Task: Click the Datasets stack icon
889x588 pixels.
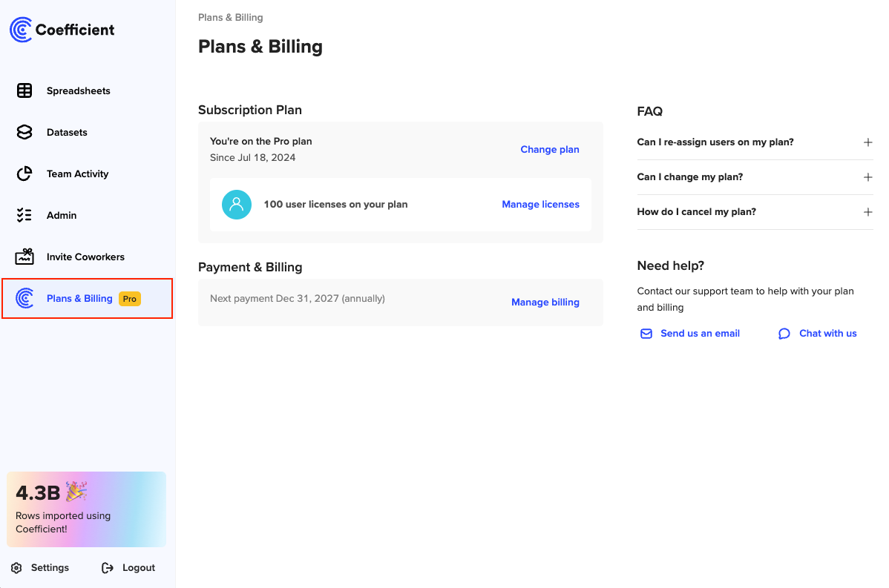Action: point(24,132)
